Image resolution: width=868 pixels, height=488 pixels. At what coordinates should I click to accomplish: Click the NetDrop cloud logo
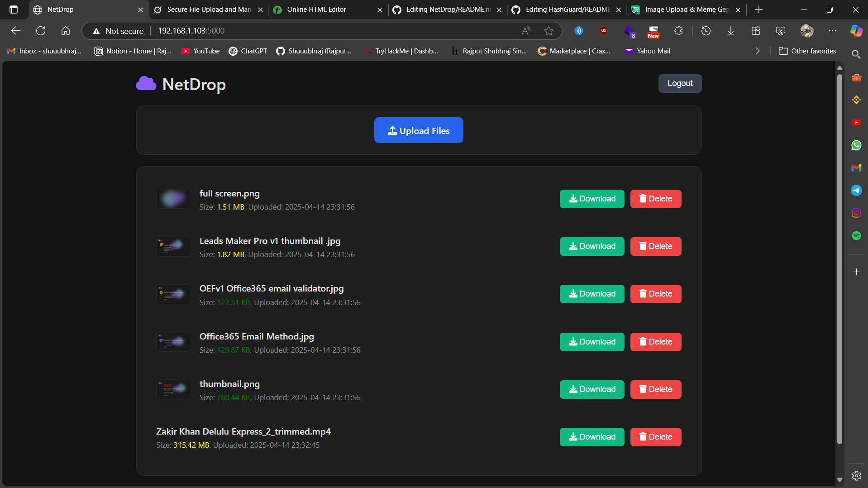(x=146, y=84)
